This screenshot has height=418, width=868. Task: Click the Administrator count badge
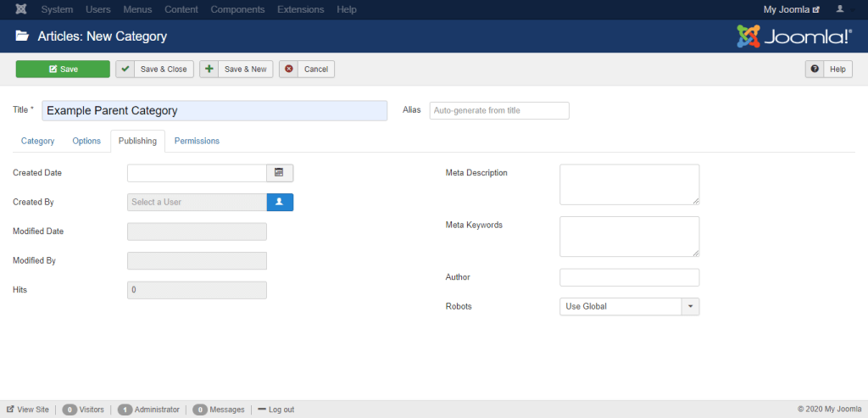125,410
